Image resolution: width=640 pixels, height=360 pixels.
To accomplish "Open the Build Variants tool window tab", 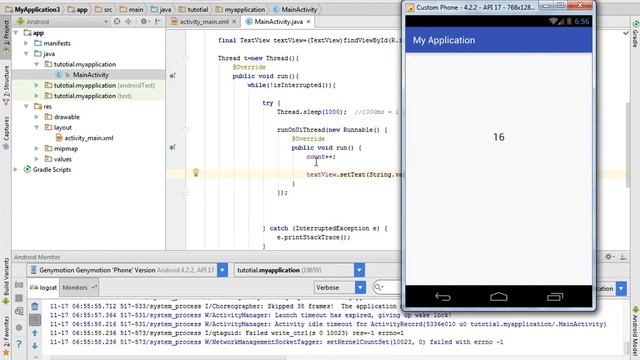I will click(x=6, y=282).
